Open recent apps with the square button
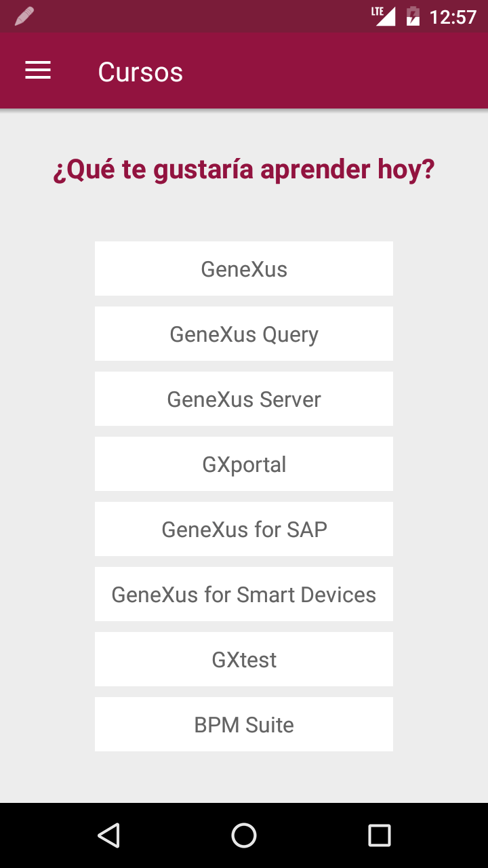 (380, 835)
